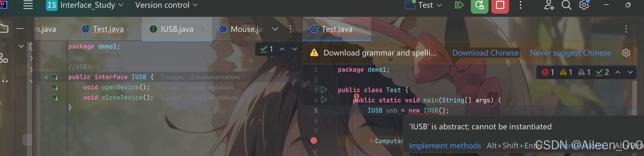Click the weak warning count indicator
This screenshot has width=644, height=156.
coord(584,72)
